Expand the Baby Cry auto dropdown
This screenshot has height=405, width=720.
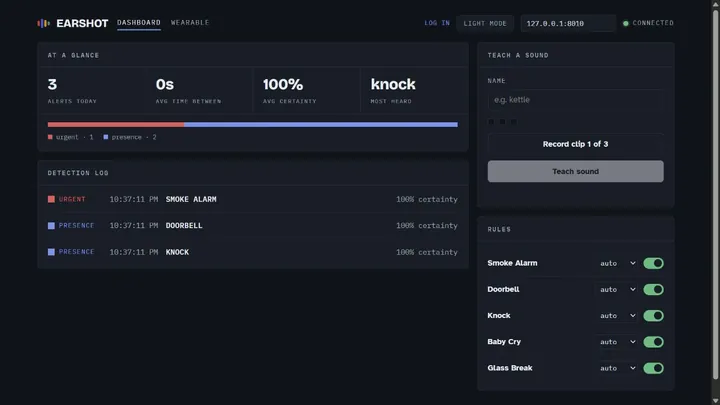(x=618, y=342)
